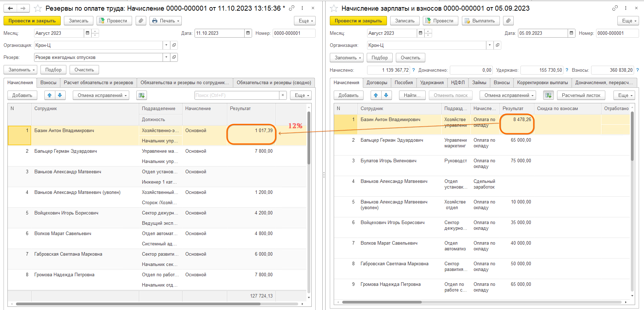Click the Поиск (Ctrl+F) search field

237,95
